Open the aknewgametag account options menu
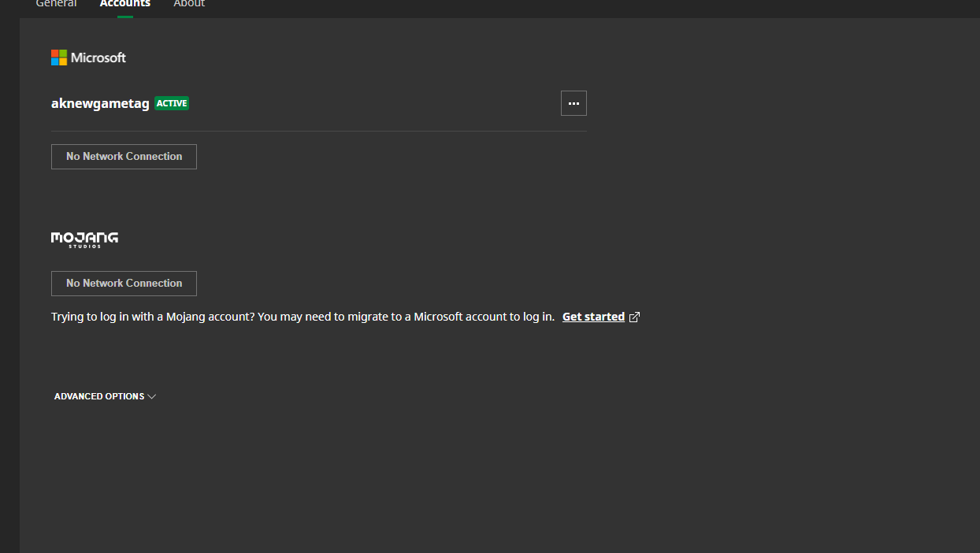Viewport: 980px width, 553px height. click(x=574, y=103)
